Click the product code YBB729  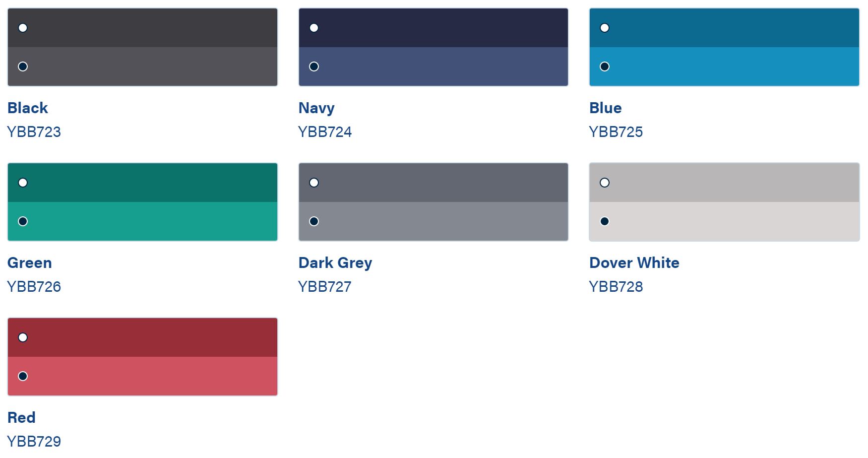(34, 442)
